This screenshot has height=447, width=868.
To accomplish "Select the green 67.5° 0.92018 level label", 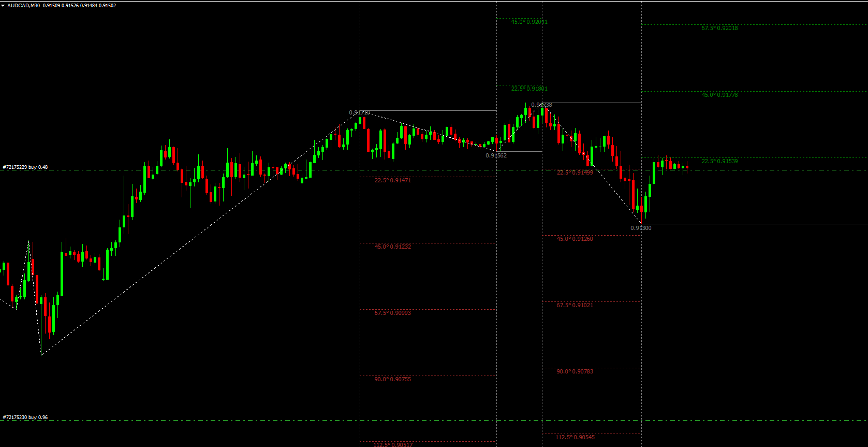I will pyautogui.click(x=719, y=28).
